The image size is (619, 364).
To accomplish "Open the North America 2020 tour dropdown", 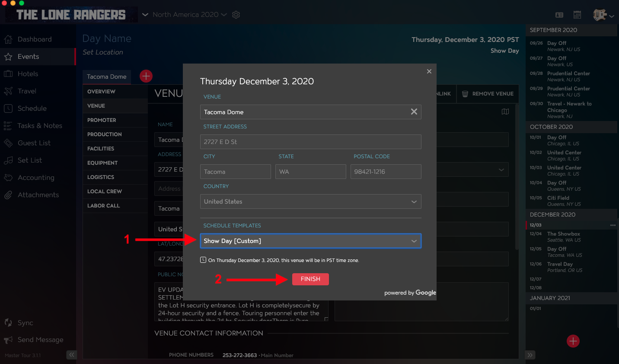I will [190, 15].
